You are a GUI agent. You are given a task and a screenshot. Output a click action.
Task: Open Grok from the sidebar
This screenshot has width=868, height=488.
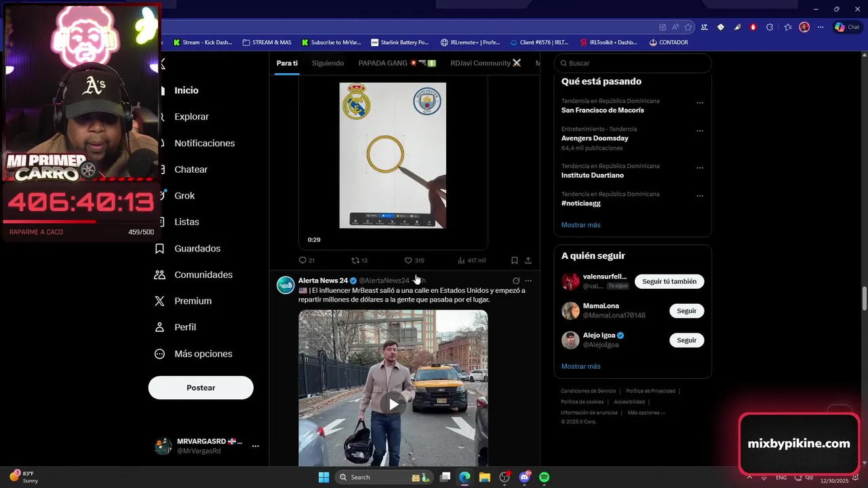184,196
